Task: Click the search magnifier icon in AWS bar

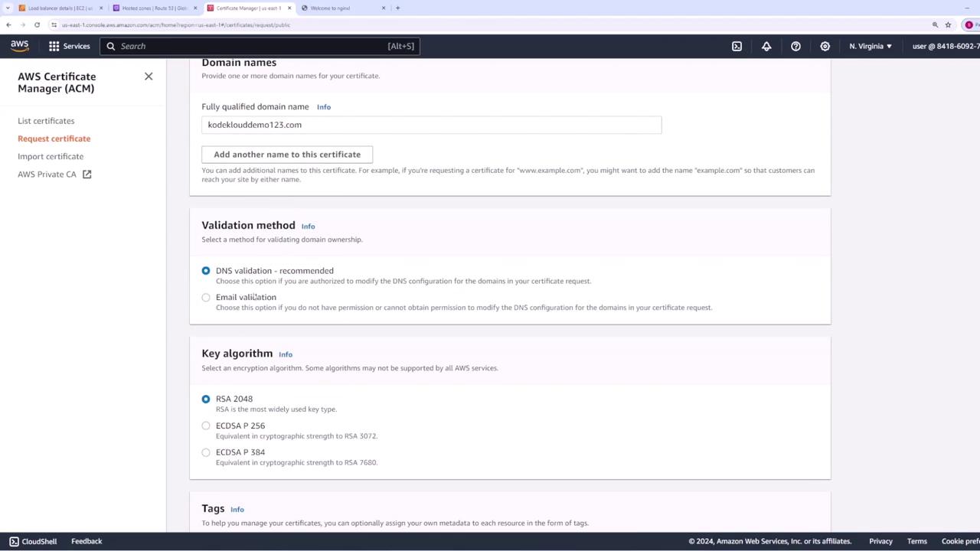Action: tap(111, 46)
